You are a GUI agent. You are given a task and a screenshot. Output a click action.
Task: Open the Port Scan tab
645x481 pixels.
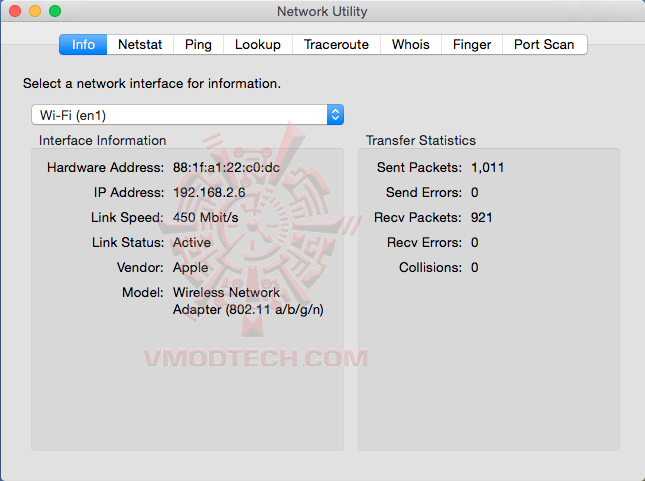tap(544, 45)
